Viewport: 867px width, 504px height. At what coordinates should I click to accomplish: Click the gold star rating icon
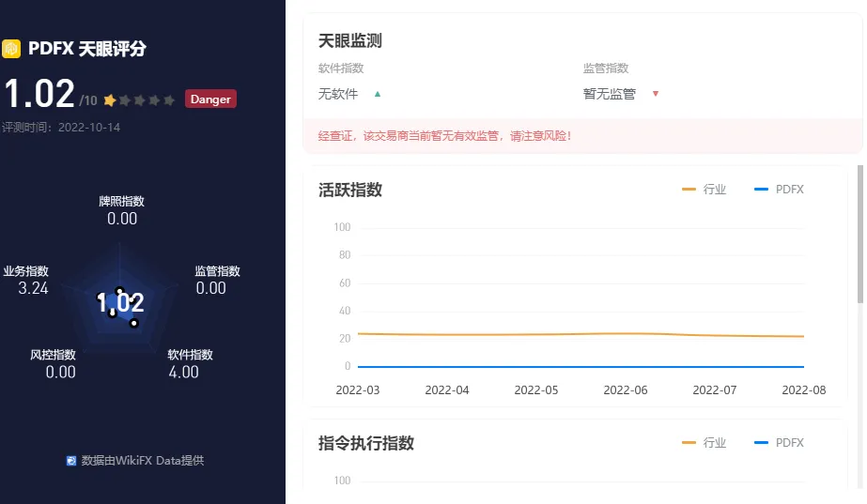pyautogui.click(x=110, y=100)
